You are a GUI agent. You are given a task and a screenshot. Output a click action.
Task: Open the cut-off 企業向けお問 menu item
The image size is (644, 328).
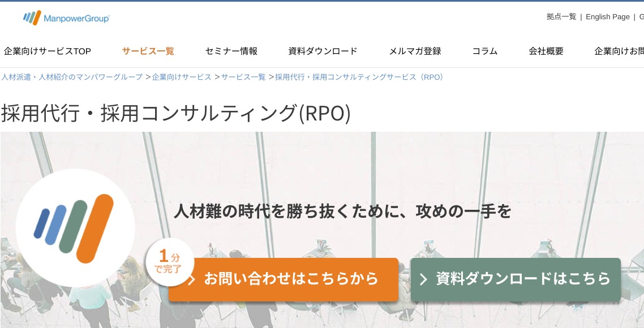point(619,51)
